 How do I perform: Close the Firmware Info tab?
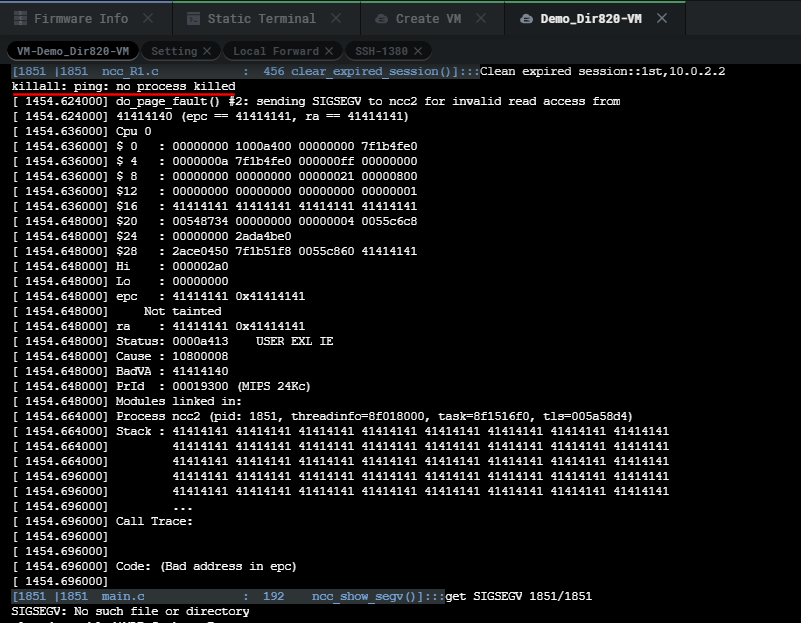point(148,18)
